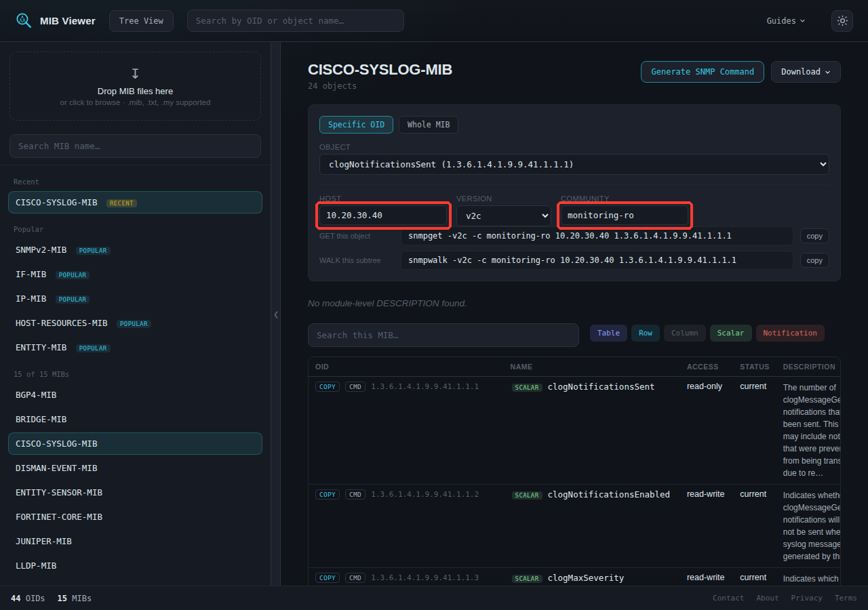Open IP-MIB in the sidebar
This screenshot has height=610, width=868.
coord(135,299)
